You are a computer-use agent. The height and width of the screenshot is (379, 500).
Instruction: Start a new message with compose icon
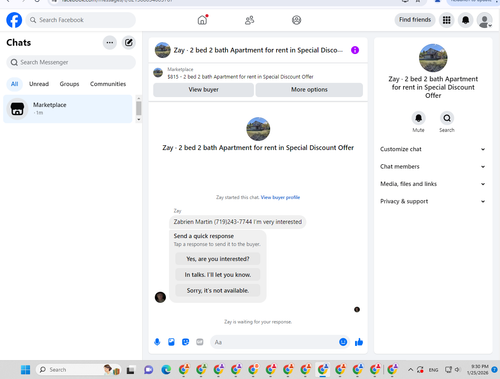[129, 43]
